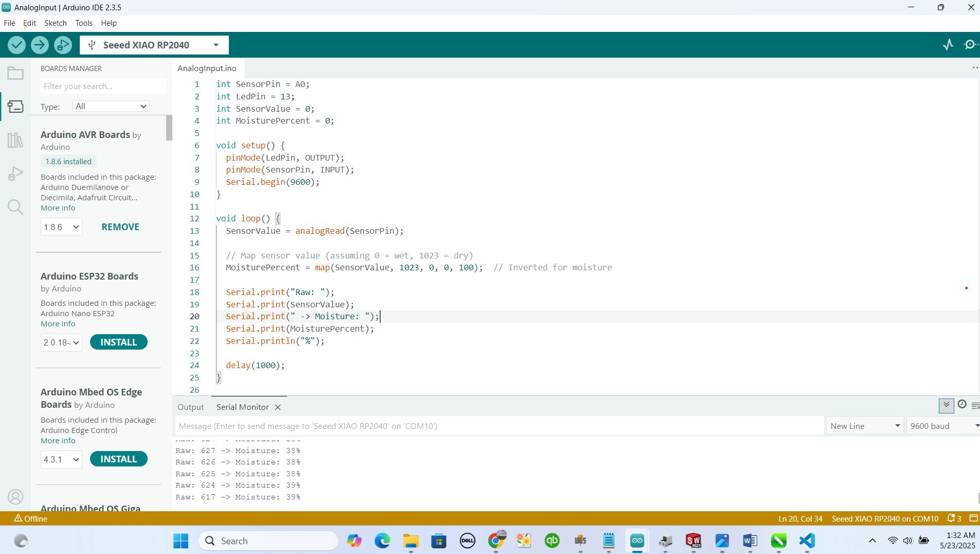
Task: Open the Sketchbook folder sidebar icon
Action: (x=15, y=73)
